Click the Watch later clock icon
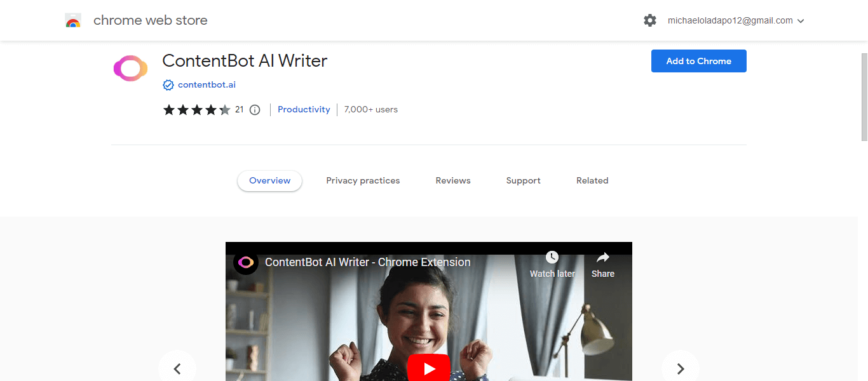 pyautogui.click(x=552, y=257)
